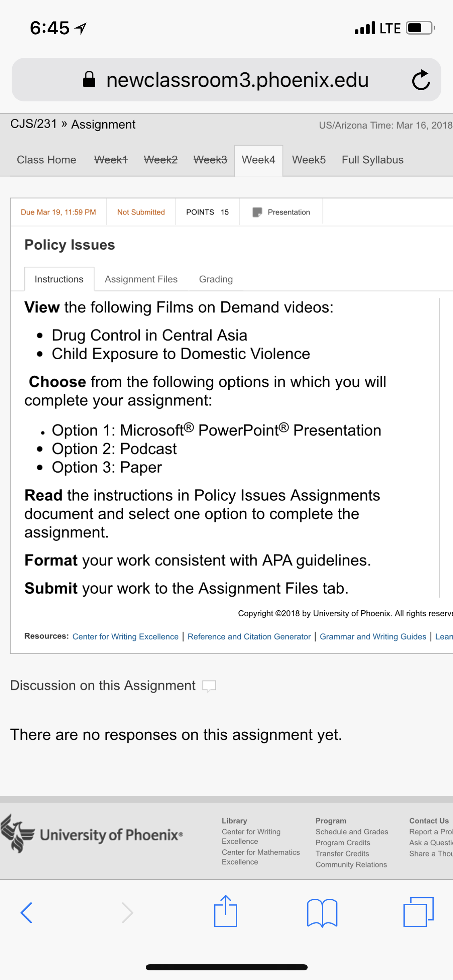
Task: Open the Grading tab
Action: [216, 279]
